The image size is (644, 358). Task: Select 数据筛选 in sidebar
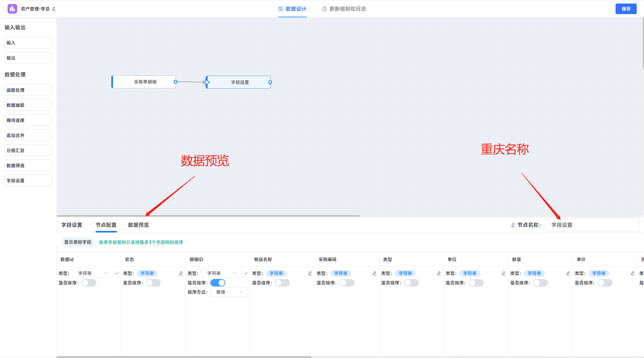click(28, 165)
